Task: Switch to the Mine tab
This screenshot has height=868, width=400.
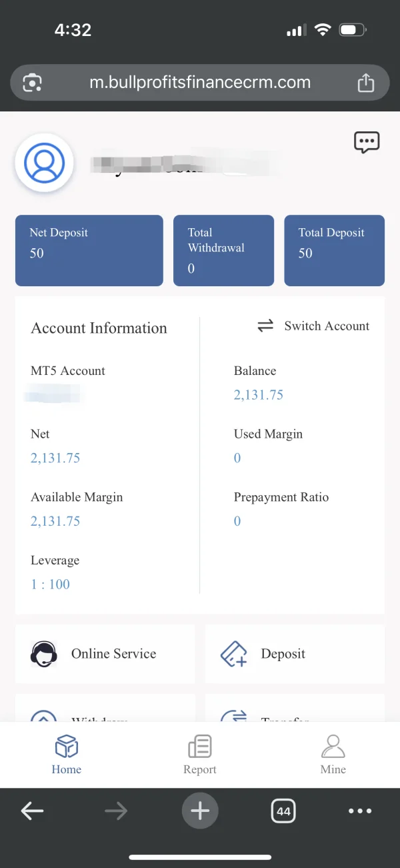Action: [x=333, y=755]
